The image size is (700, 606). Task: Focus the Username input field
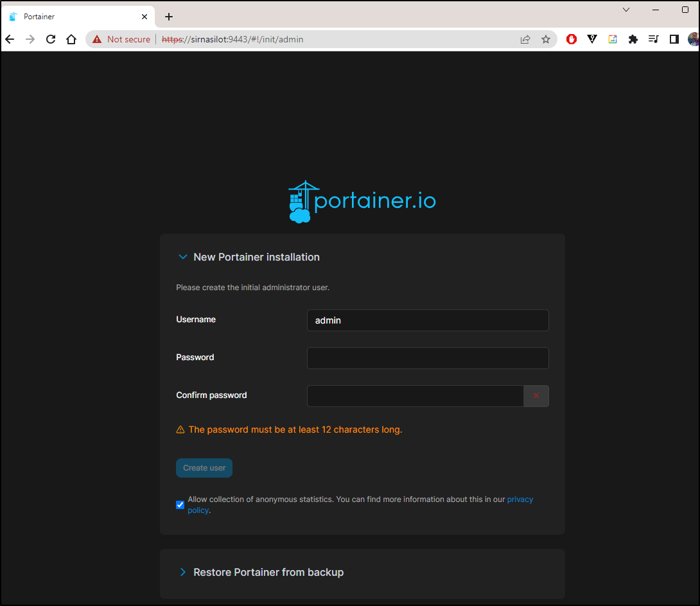click(x=428, y=320)
